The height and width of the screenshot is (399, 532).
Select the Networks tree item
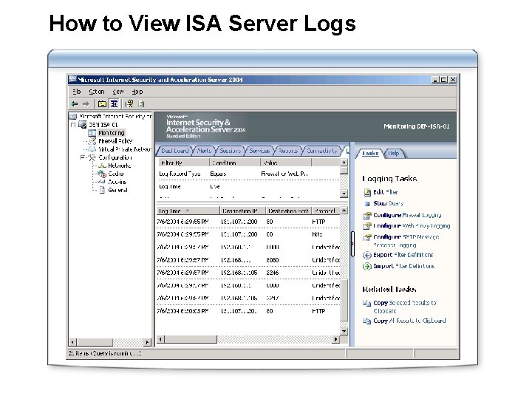pos(120,166)
